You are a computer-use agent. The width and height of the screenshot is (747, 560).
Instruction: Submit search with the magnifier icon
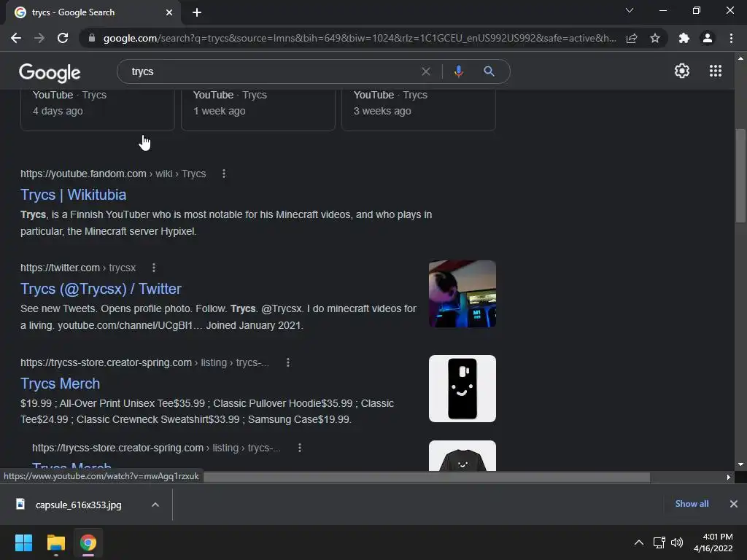[489, 71]
